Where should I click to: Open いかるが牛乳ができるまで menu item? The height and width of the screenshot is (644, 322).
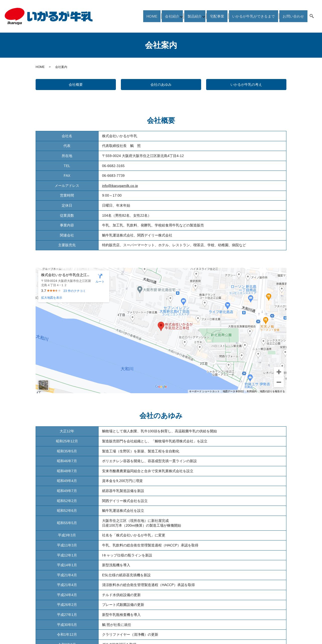[x=253, y=16]
